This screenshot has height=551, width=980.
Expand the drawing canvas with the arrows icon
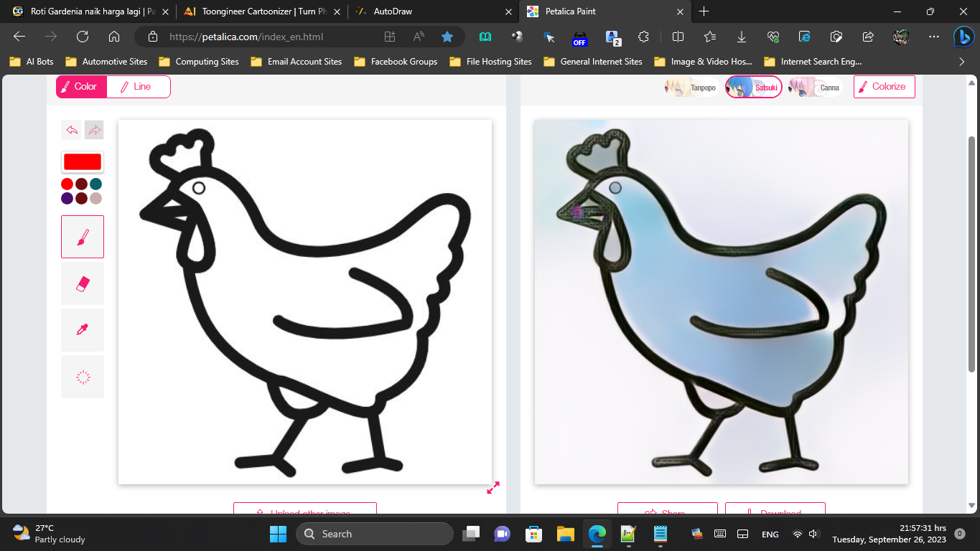[493, 488]
